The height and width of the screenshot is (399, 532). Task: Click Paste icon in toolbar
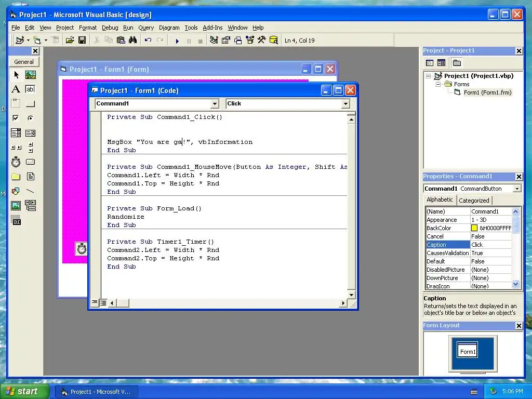pos(121,40)
